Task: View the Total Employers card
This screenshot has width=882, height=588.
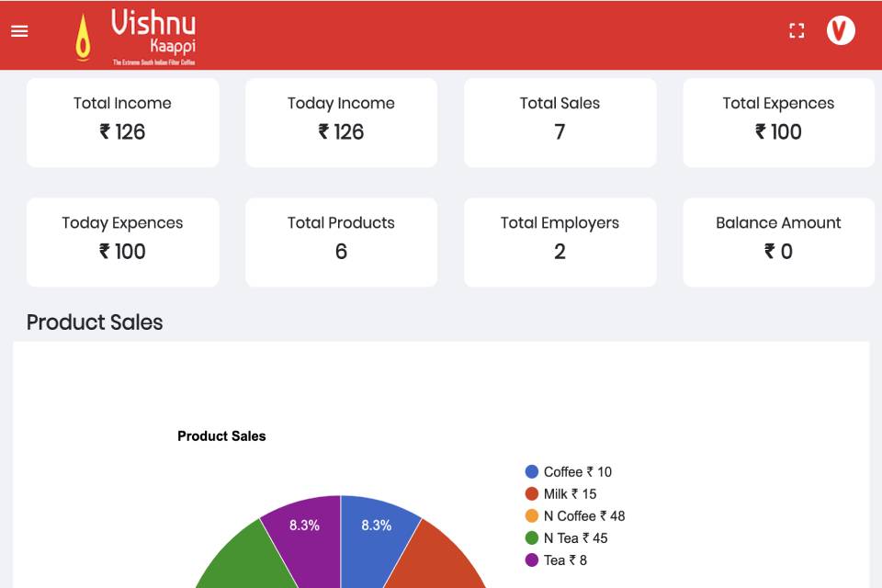Action: coord(560,242)
